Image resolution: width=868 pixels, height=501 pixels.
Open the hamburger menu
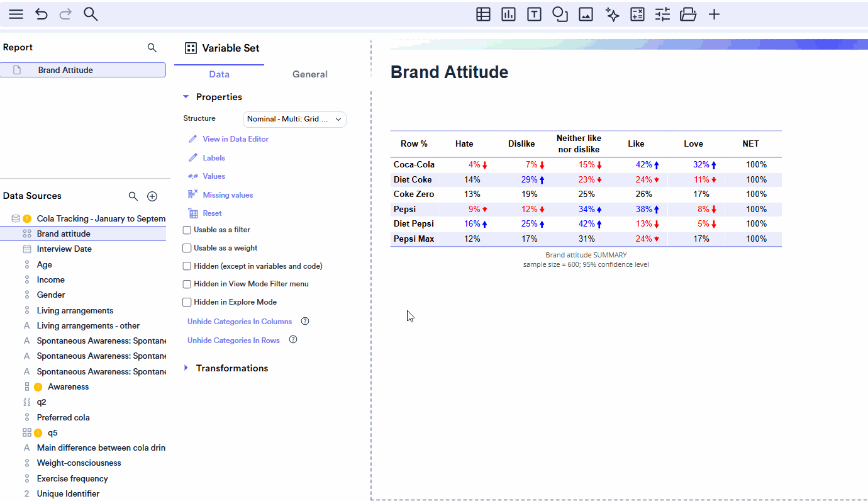coord(16,14)
